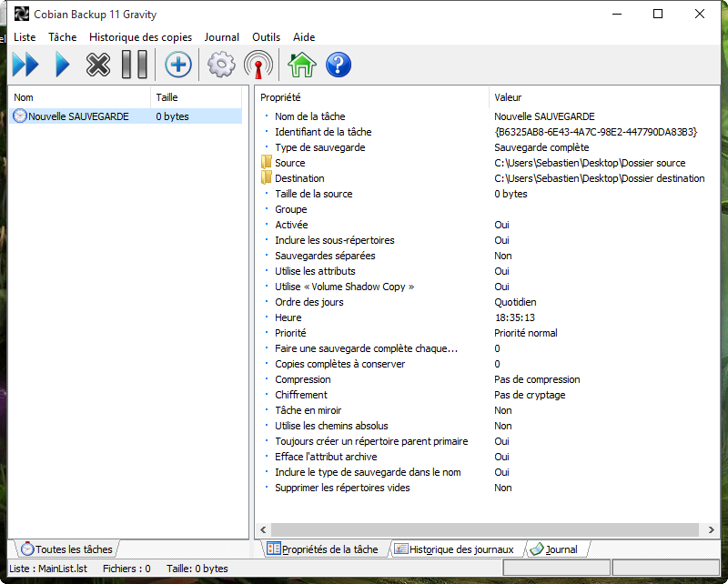Open the Aide menu
Image resolution: width=728 pixels, height=584 pixels.
click(304, 37)
